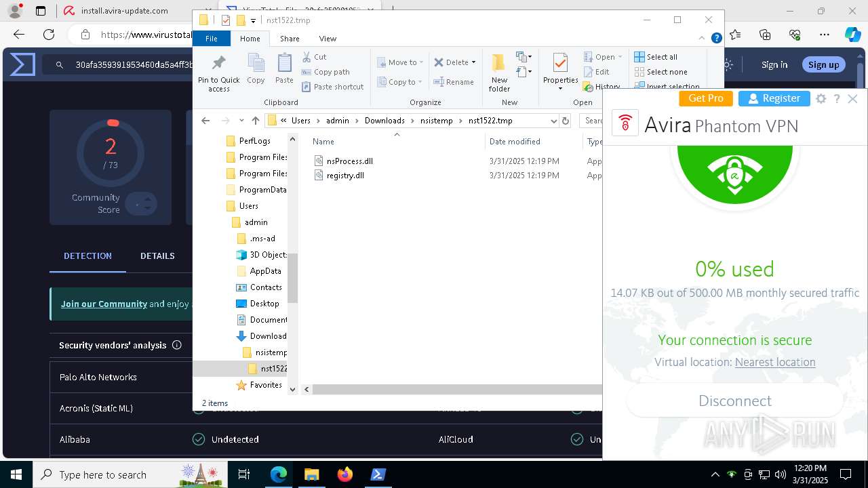Select nsistemp folder in navigation tree

pyautogui.click(x=271, y=352)
